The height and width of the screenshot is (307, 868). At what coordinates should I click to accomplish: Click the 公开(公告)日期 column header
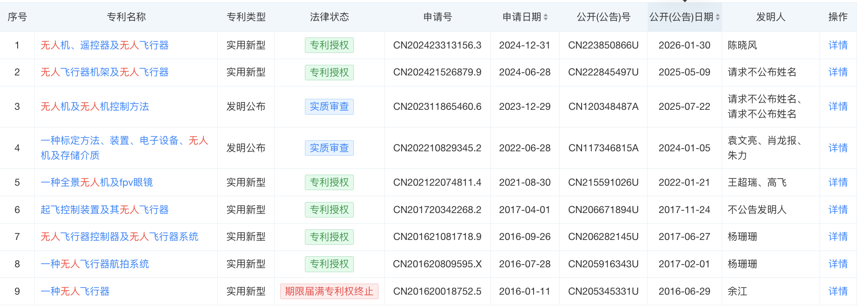click(681, 17)
